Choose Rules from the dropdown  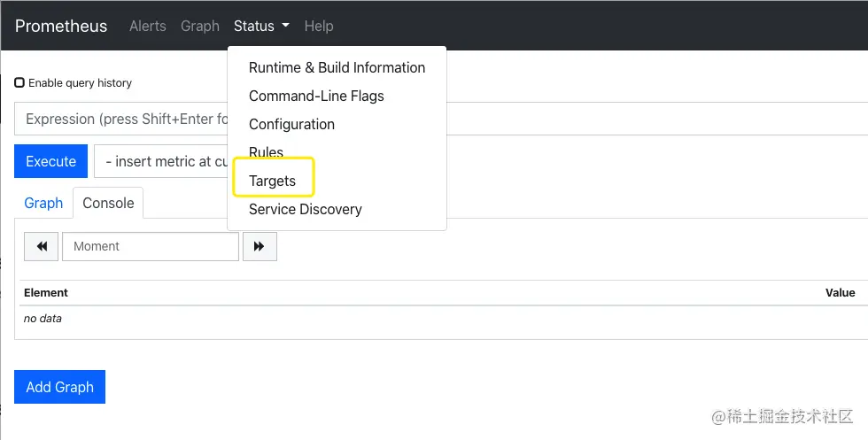coord(266,152)
